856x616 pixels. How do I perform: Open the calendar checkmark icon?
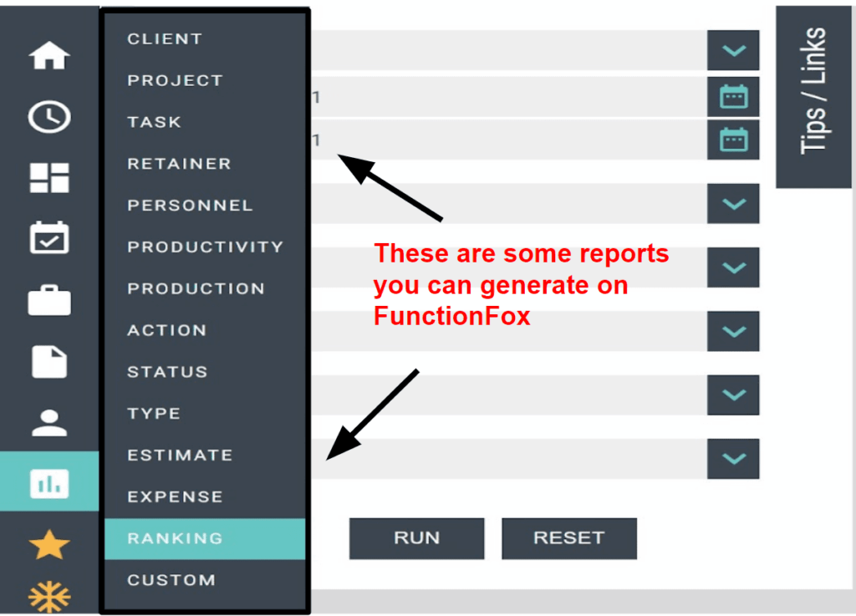49,238
